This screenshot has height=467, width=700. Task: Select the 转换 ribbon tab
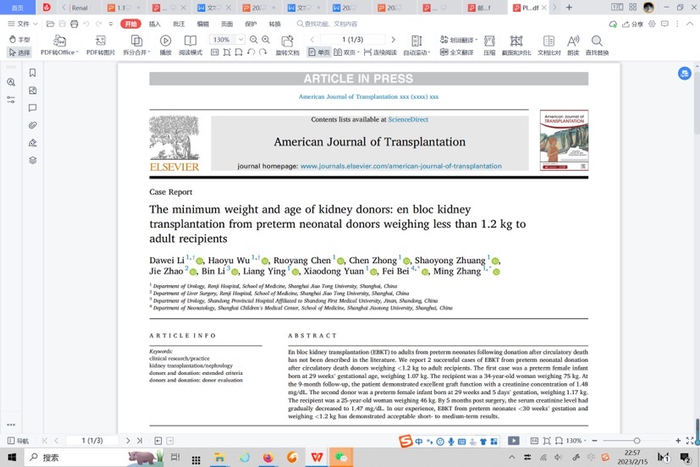275,24
